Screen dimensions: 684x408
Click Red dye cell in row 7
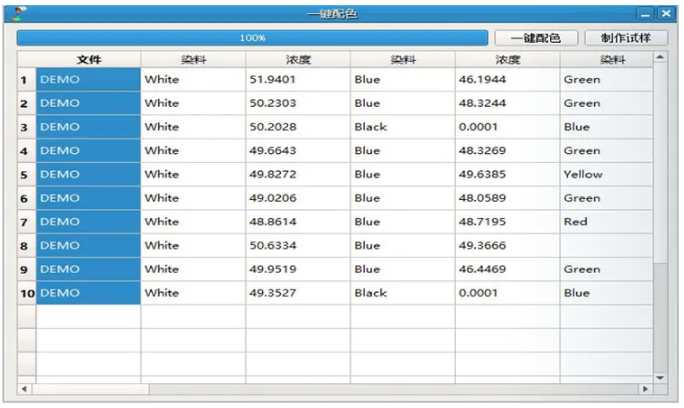tap(606, 222)
